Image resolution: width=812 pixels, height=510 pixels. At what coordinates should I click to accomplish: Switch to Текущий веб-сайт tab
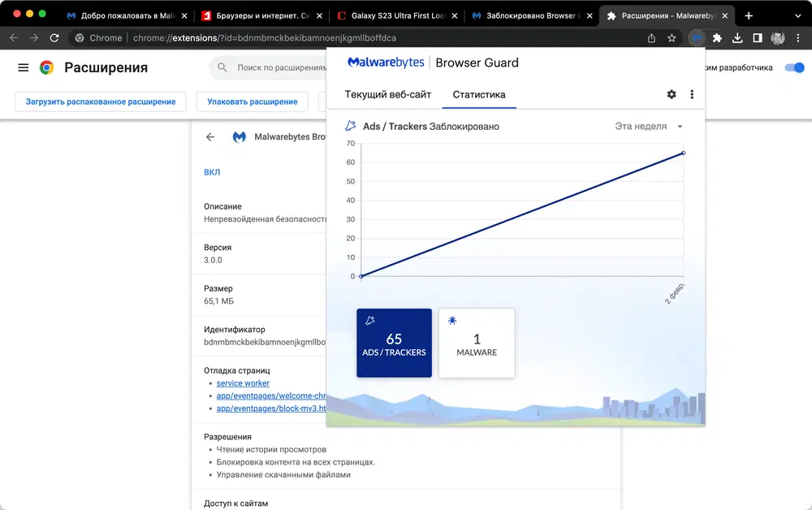pyautogui.click(x=388, y=94)
